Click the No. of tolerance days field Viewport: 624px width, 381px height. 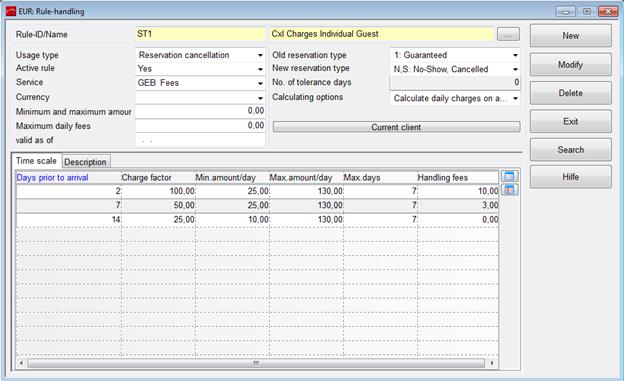coord(455,83)
